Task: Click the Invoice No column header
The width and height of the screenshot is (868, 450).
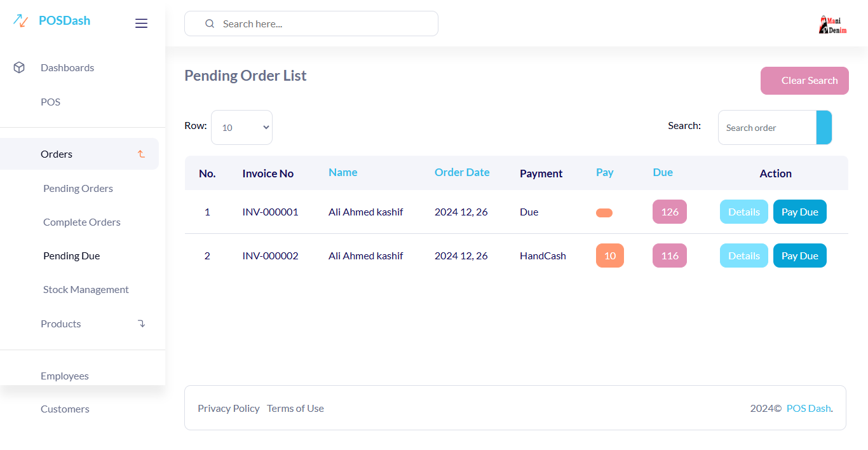Action: [x=268, y=174]
